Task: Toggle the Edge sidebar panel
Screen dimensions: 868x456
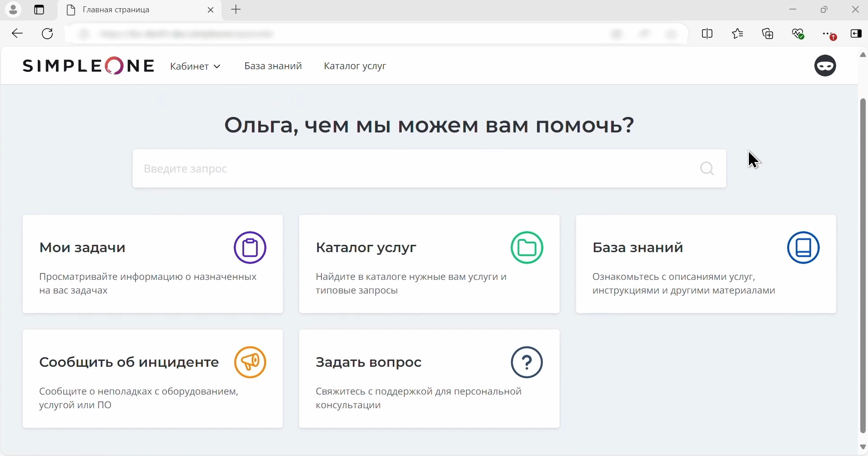Action: [x=857, y=34]
